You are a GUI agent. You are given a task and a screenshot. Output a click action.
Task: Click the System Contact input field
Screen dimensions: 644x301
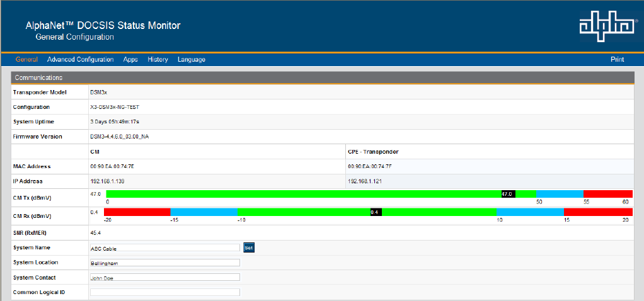point(164,278)
